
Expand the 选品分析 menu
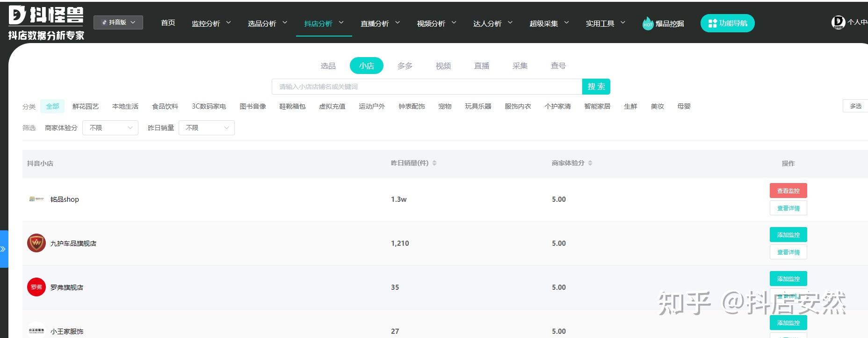pos(268,23)
